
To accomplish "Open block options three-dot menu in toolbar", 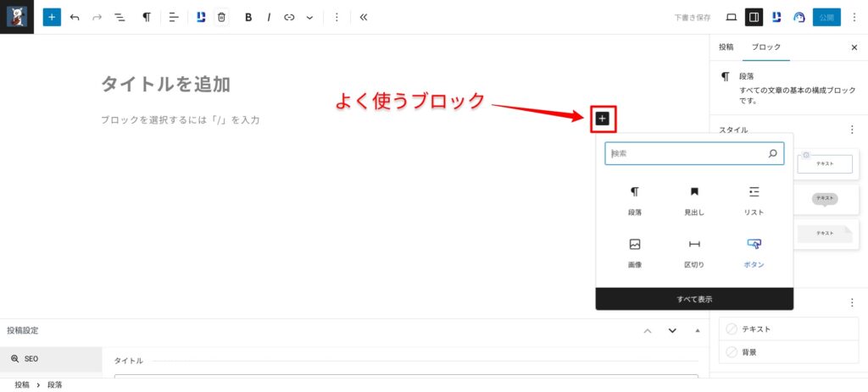I will pos(337,17).
